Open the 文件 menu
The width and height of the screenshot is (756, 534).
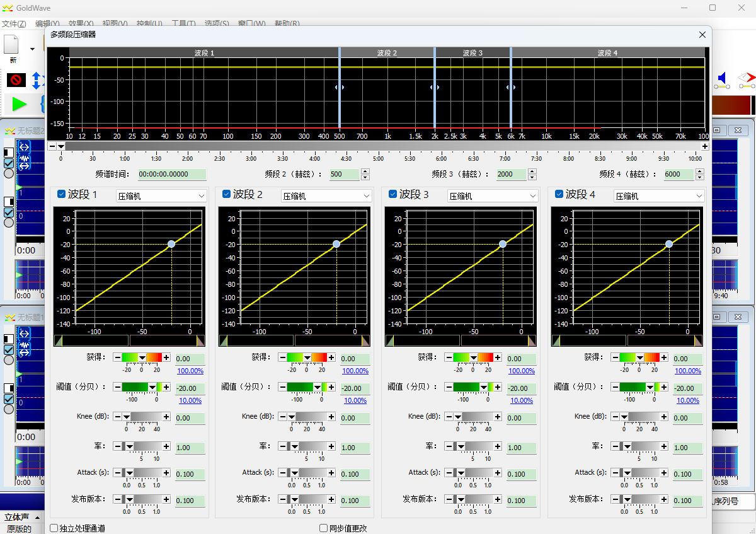point(13,24)
